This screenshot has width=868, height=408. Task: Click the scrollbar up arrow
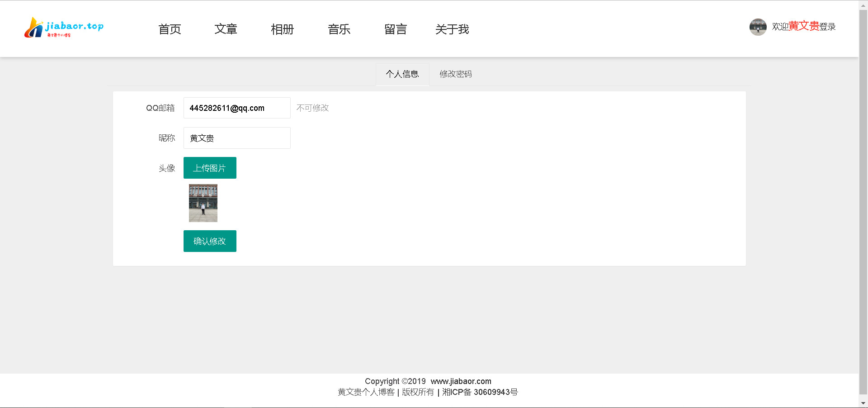(863, 5)
